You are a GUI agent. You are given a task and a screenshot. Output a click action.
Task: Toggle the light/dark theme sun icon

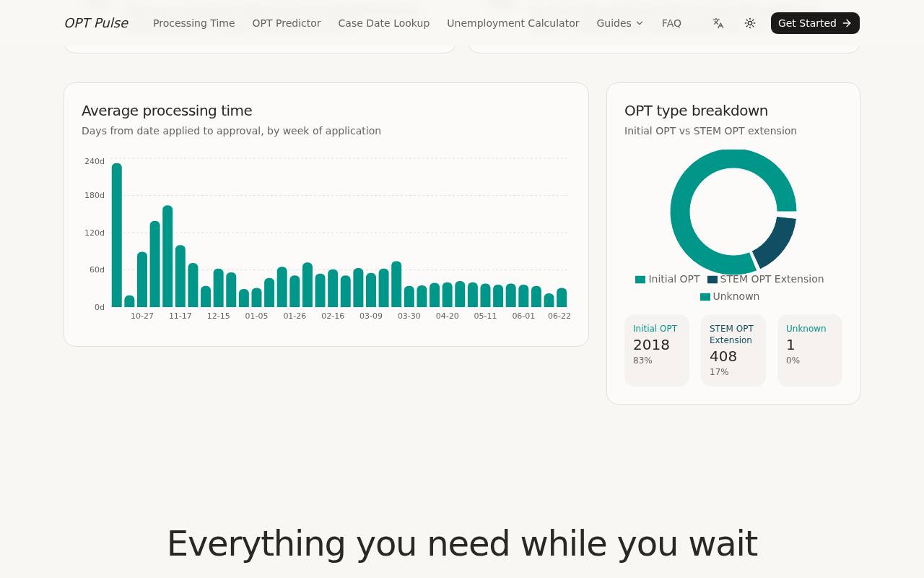(x=750, y=23)
